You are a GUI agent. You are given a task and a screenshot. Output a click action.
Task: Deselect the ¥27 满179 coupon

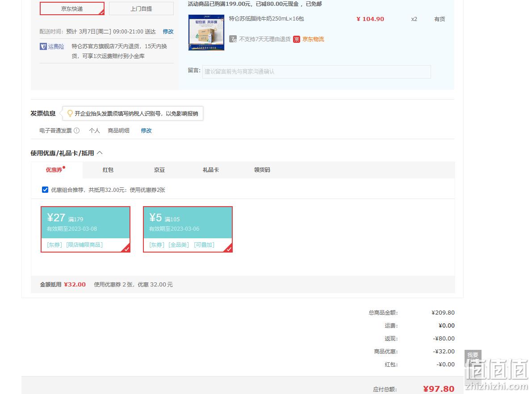(x=85, y=229)
